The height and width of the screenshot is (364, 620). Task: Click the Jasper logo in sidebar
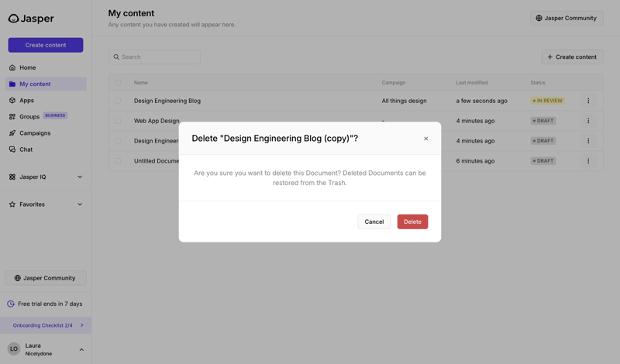[31, 19]
